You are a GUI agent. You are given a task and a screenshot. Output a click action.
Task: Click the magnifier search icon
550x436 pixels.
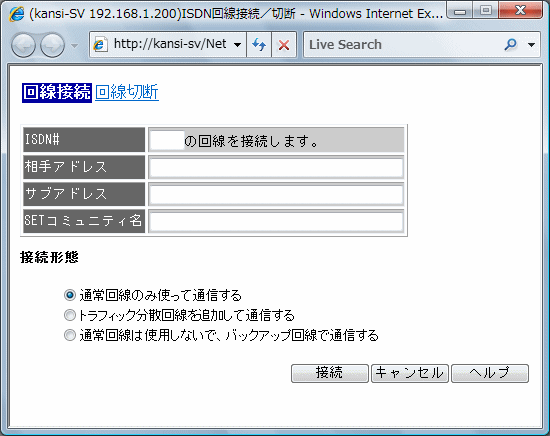tap(510, 44)
